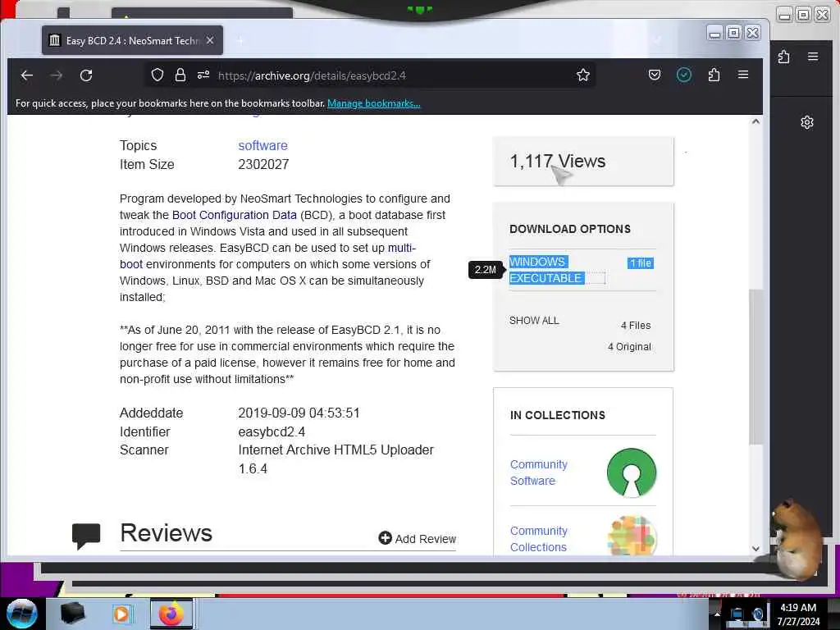Open the Extensions puzzle icon in front window
This screenshot has width=840, height=630.
click(x=714, y=75)
